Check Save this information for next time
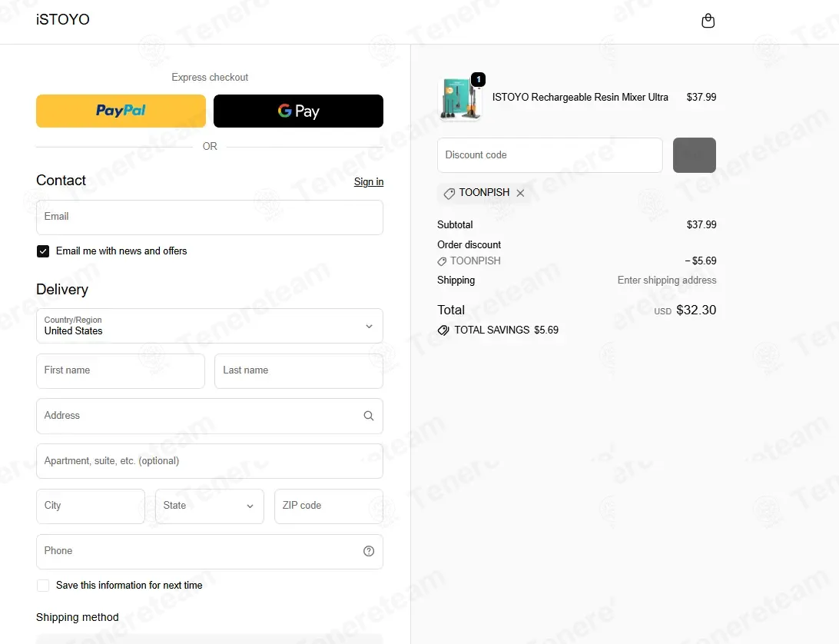 (x=43, y=586)
